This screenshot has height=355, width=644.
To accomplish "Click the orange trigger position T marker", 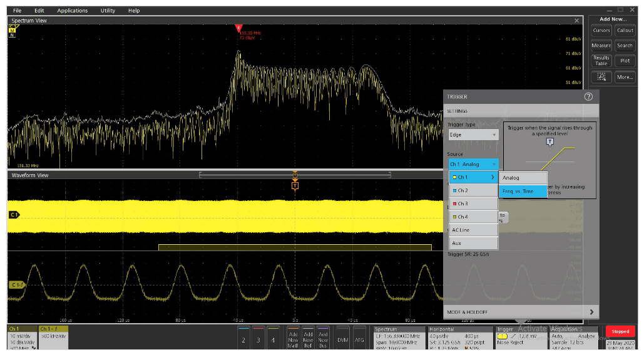I will coord(295,185).
